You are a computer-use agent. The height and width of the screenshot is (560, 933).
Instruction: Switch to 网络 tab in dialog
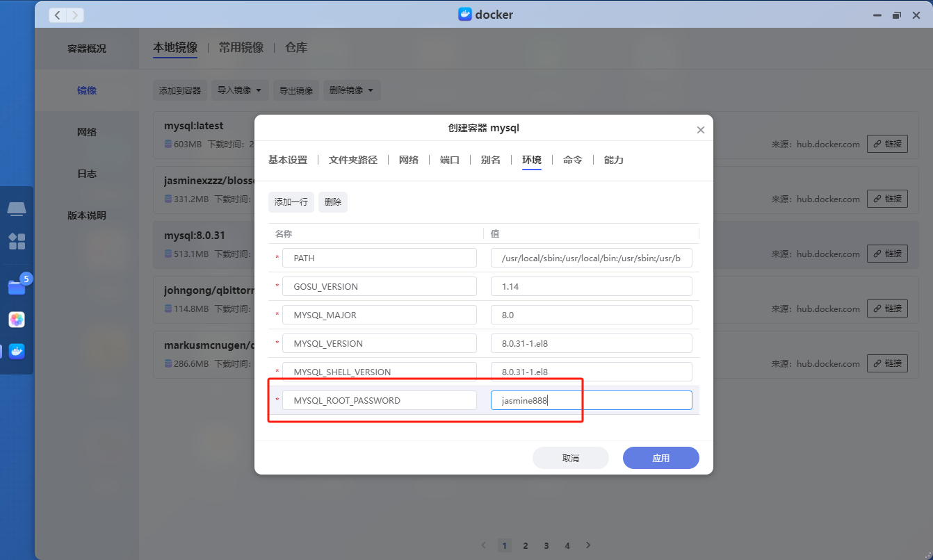(x=409, y=160)
